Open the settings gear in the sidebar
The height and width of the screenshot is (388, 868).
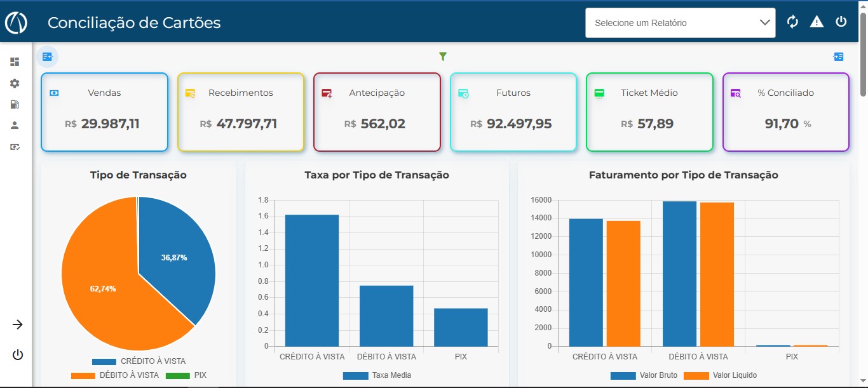(15, 83)
